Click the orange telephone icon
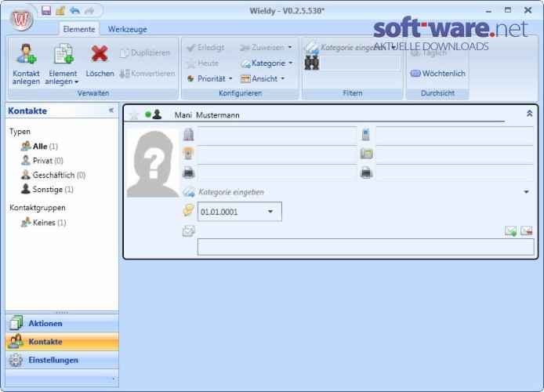Screen dimensions: 544x392 click(x=188, y=154)
